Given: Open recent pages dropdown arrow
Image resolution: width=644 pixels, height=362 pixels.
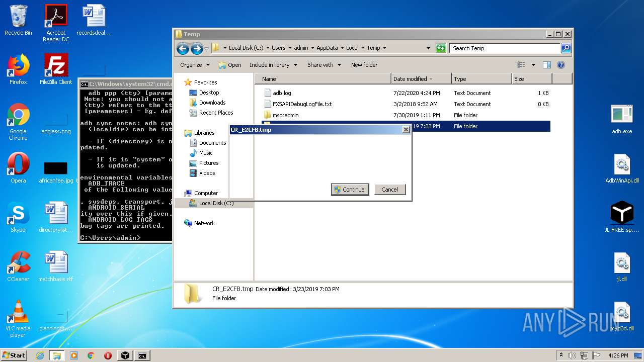Looking at the screenshot, I should pyautogui.click(x=206, y=49).
